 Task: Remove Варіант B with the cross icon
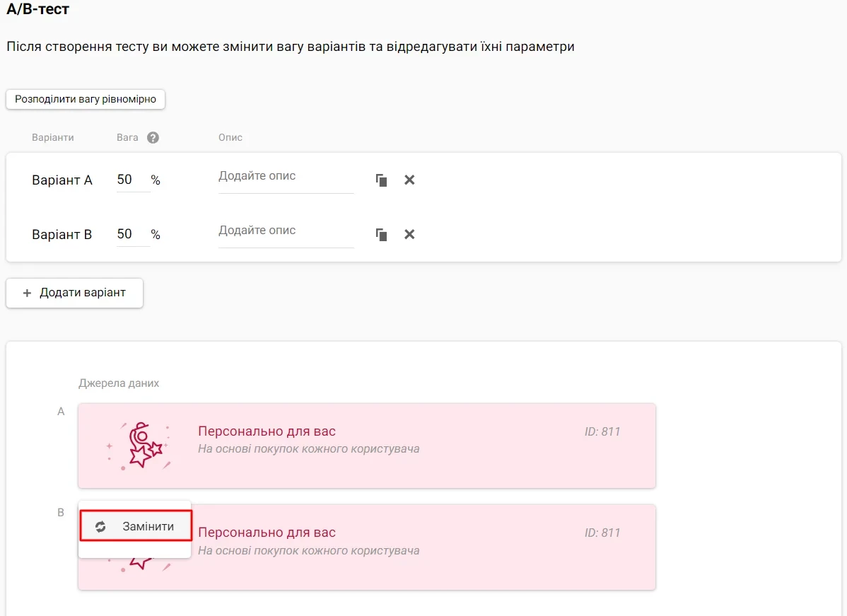(409, 235)
